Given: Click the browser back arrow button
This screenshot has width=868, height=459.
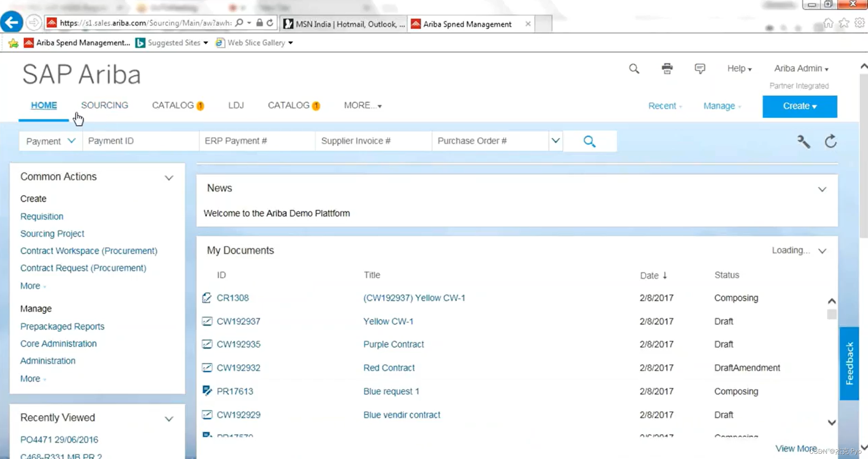Looking at the screenshot, I should pyautogui.click(x=11, y=22).
